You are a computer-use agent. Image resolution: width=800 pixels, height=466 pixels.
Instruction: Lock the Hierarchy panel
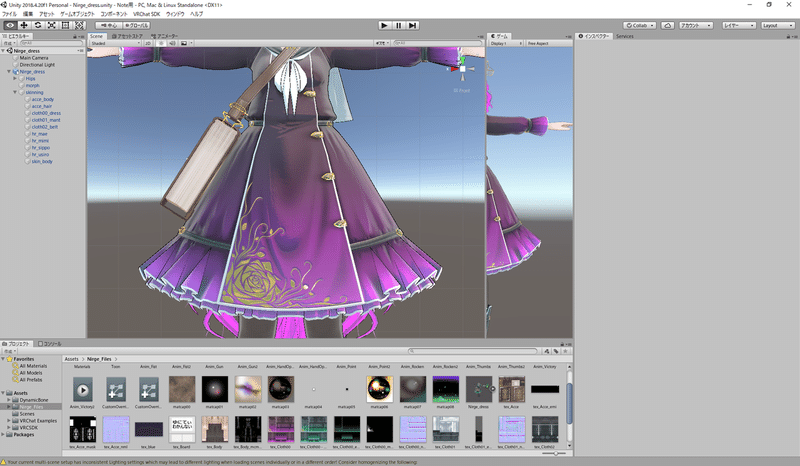(75, 36)
